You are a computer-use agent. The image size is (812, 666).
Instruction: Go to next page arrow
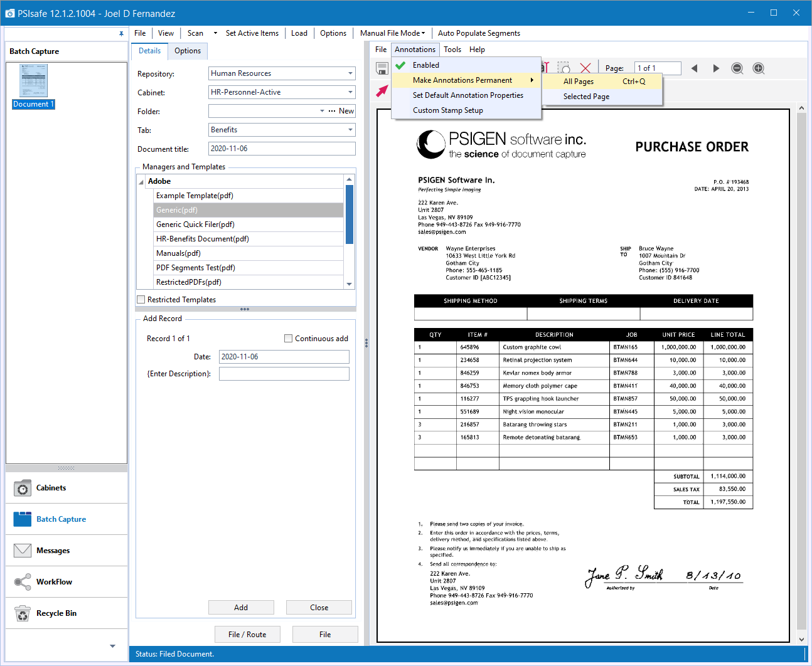716,68
